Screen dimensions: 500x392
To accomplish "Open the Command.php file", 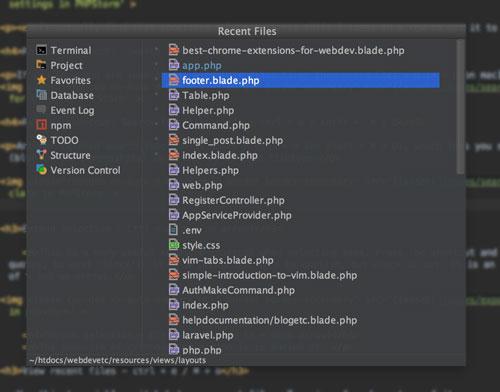I will (x=216, y=125).
